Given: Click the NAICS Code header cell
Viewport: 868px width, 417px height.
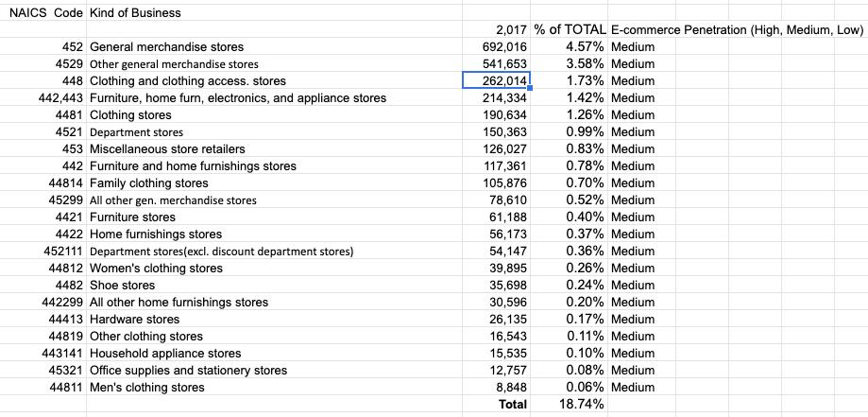Looking at the screenshot, I should (43, 12).
